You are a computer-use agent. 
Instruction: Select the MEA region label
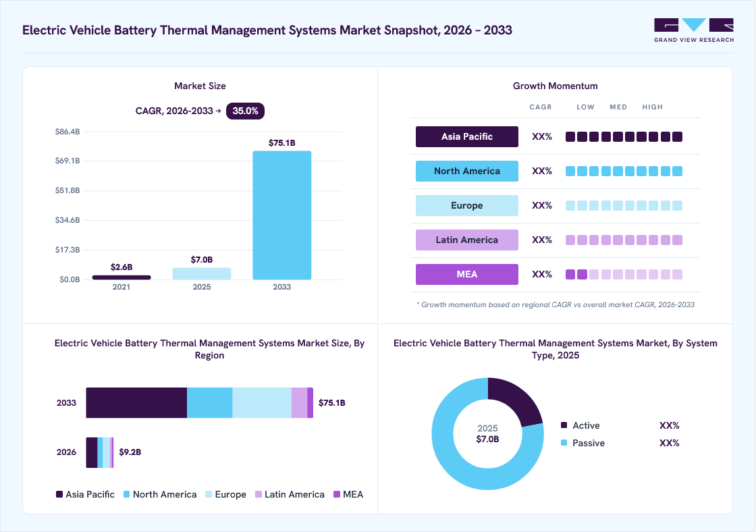pos(466,275)
